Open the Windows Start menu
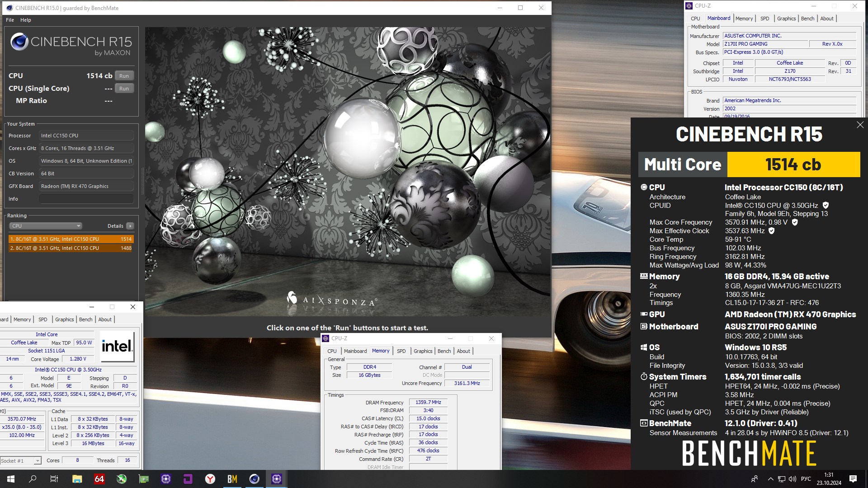 pos(11,479)
